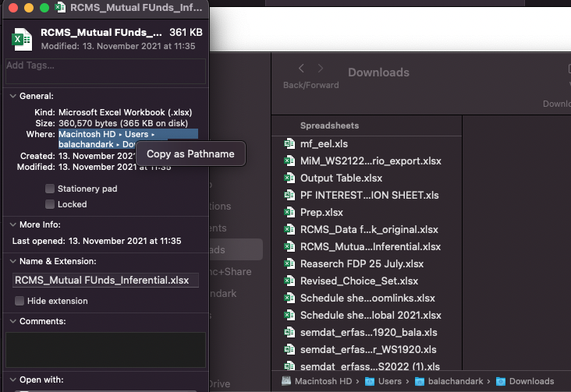
Task: Collapse the General section
Action: click(12, 96)
